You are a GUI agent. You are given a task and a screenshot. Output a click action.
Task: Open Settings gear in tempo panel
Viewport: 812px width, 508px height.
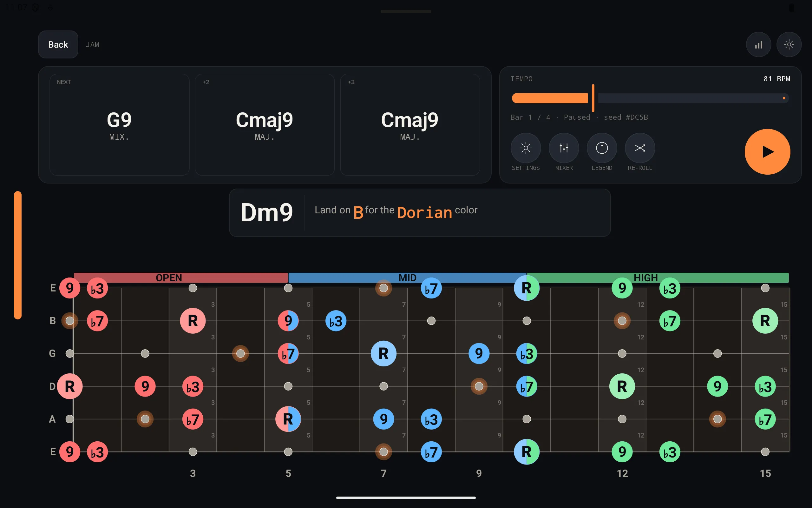pos(526,148)
